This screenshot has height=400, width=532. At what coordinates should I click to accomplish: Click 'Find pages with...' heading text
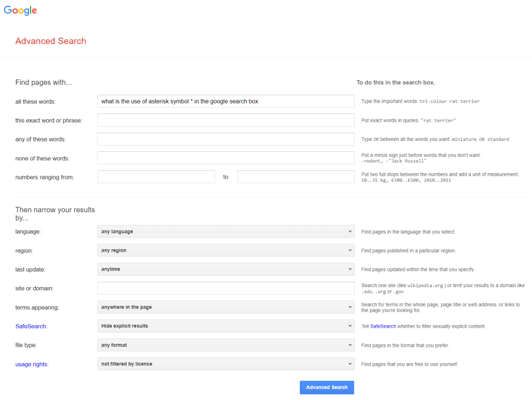click(x=44, y=83)
